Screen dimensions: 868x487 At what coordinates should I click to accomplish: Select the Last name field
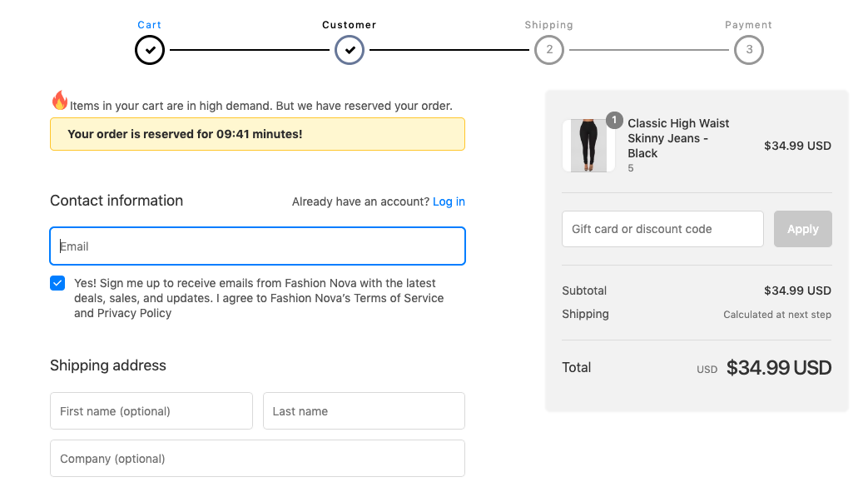coord(364,411)
